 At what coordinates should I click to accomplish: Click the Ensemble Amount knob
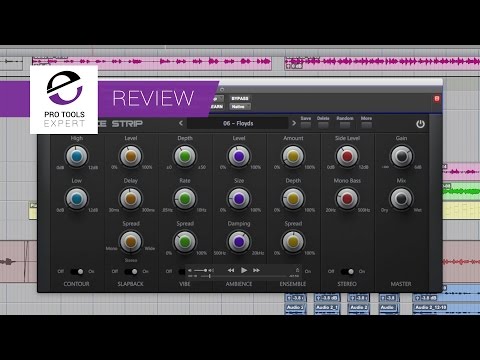pos(293,156)
